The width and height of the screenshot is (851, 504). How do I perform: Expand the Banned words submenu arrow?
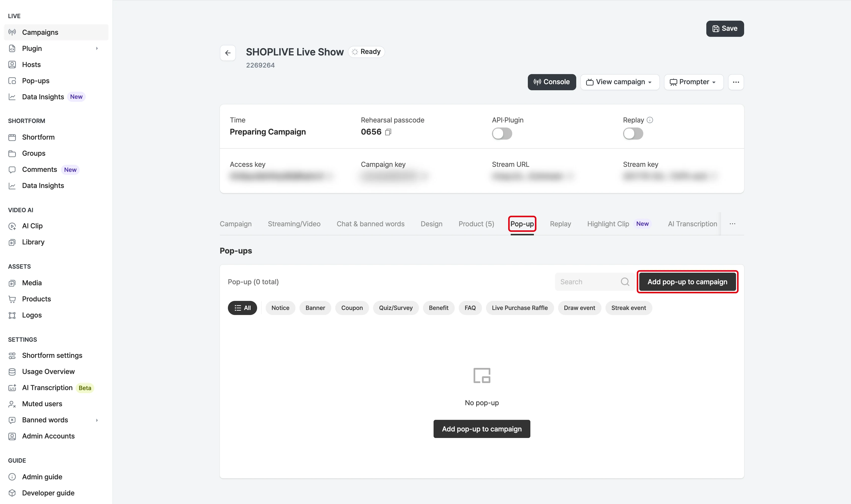tap(97, 420)
